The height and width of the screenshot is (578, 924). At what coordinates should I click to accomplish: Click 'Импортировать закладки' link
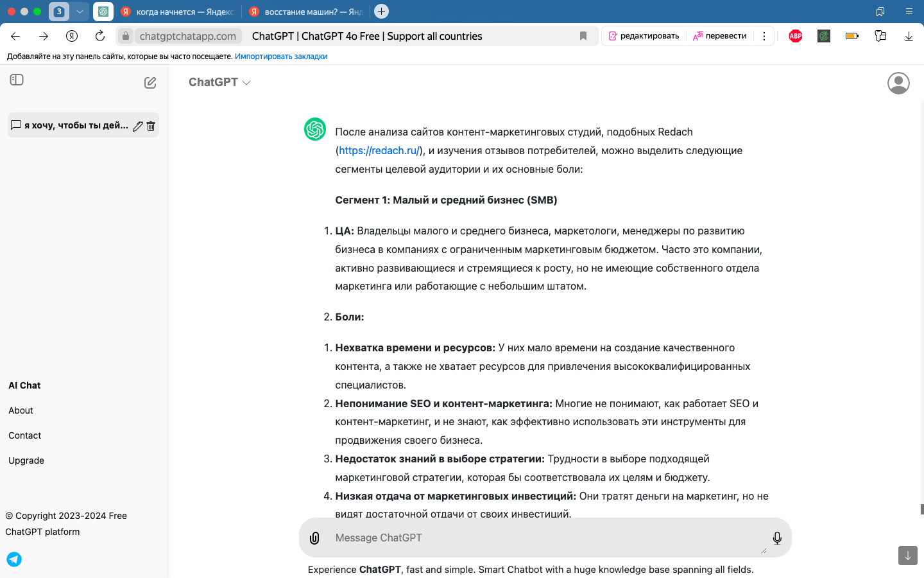281,57
